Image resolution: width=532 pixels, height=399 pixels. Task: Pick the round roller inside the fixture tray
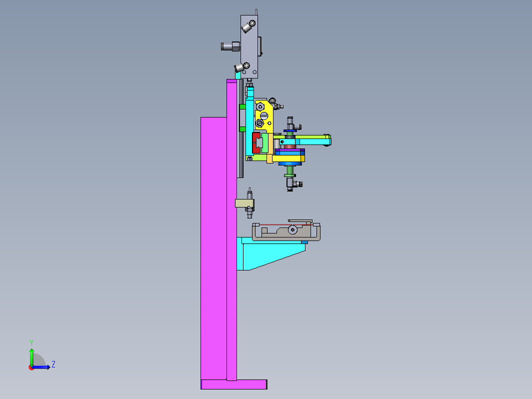[x=293, y=229]
